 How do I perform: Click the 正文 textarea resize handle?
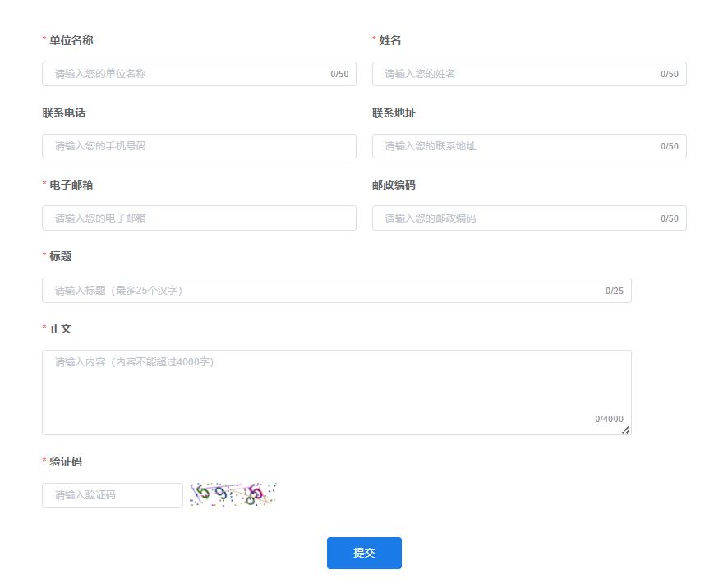(626, 430)
